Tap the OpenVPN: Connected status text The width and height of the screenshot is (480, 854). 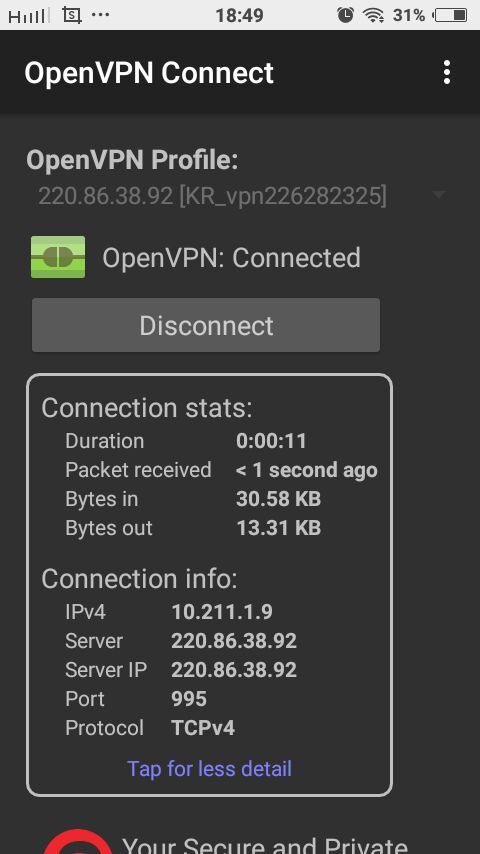click(232, 258)
